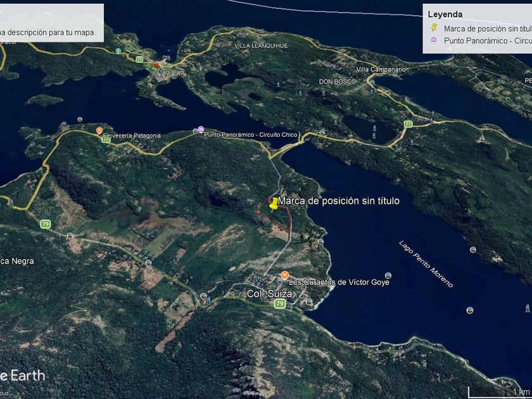Image resolution: width=532 pixels, height=399 pixels.
Task: Click the Villa Campanario label
Action: [x=381, y=70]
